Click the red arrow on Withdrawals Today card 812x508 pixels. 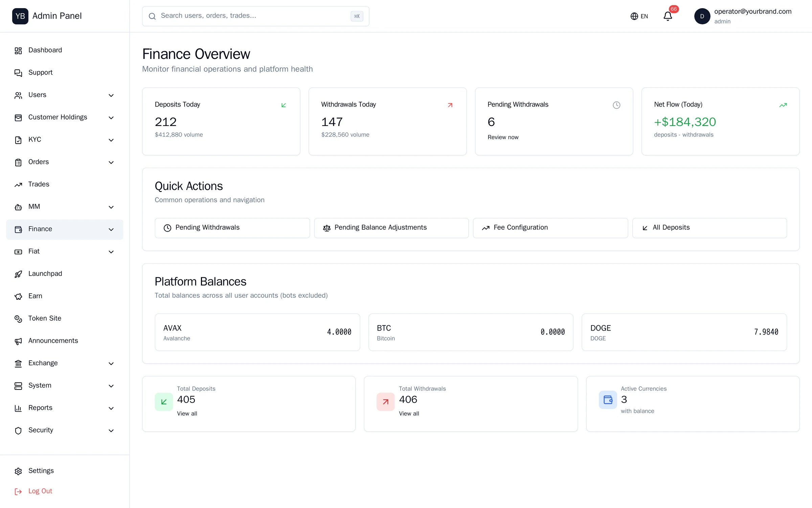click(x=450, y=105)
